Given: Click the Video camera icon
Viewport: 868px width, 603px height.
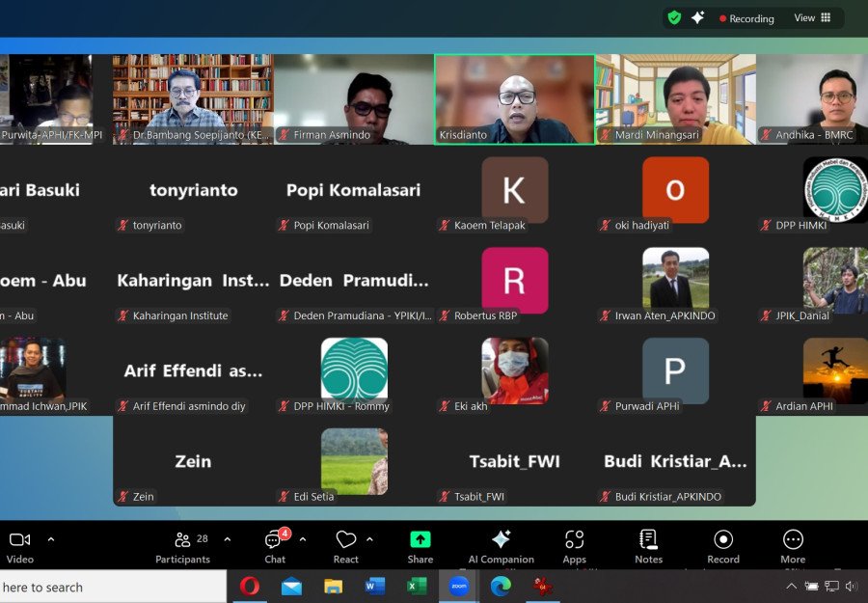Looking at the screenshot, I should 20,539.
